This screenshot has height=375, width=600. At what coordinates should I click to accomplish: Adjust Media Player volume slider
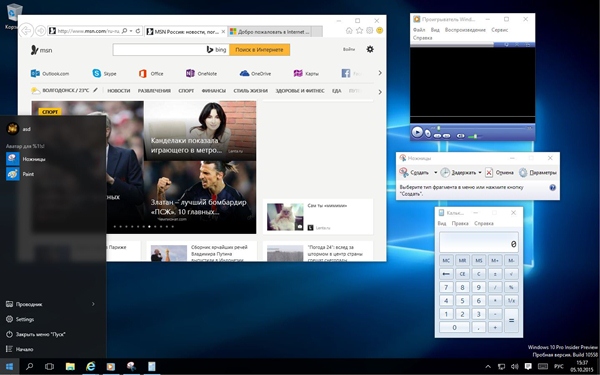coord(474,136)
